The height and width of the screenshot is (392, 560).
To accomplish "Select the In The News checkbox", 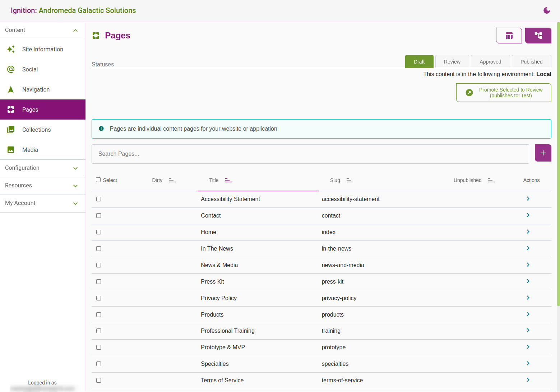I will (x=98, y=248).
